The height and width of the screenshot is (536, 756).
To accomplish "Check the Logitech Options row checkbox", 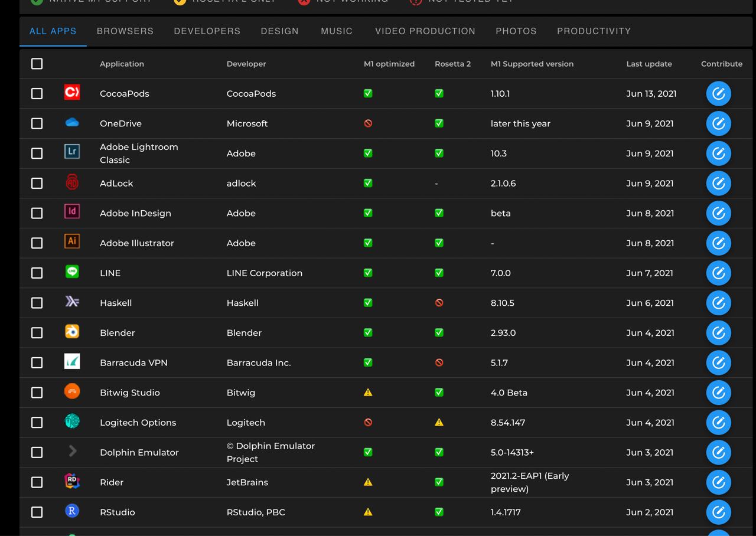I will [37, 422].
